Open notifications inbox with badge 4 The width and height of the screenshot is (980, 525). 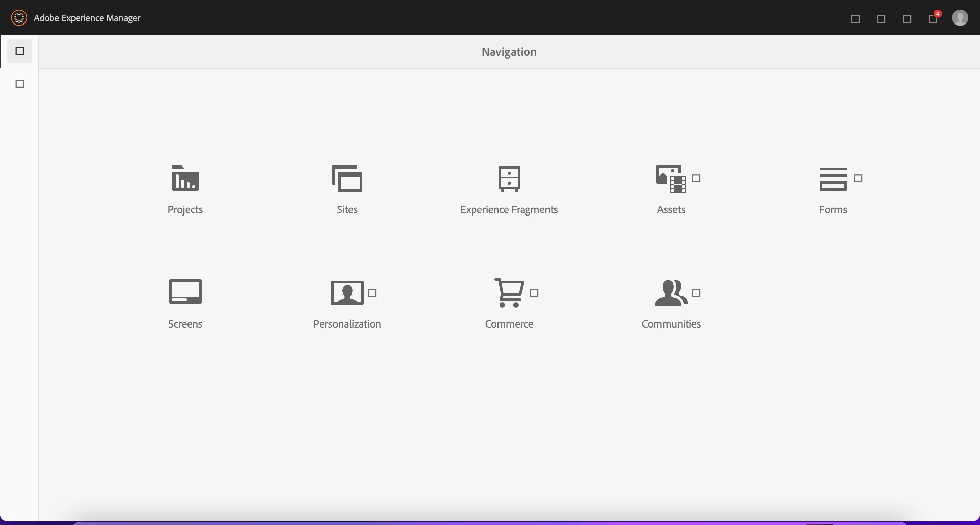pyautogui.click(x=933, y=19)
